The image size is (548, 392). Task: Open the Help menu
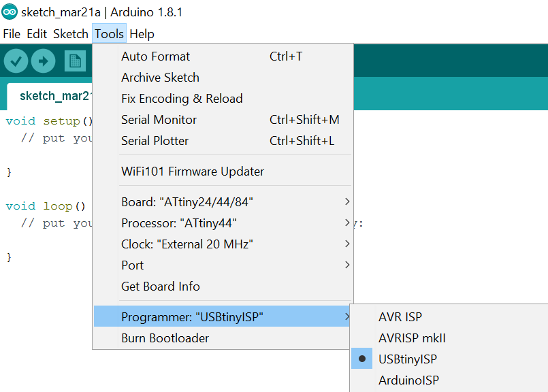point(142,34)
